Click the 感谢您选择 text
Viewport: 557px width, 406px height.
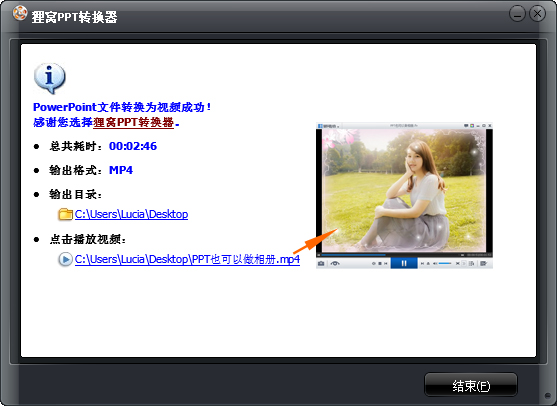coord(63,123)
